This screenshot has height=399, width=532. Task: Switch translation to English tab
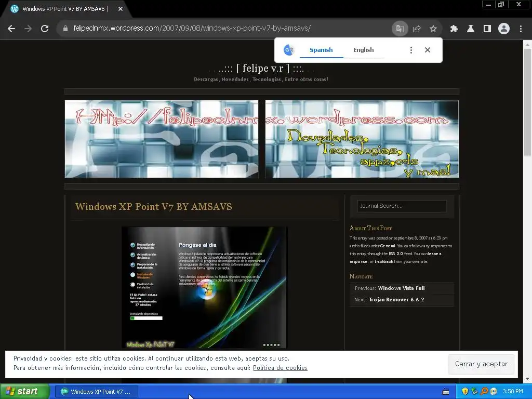(x=363, y=50)
